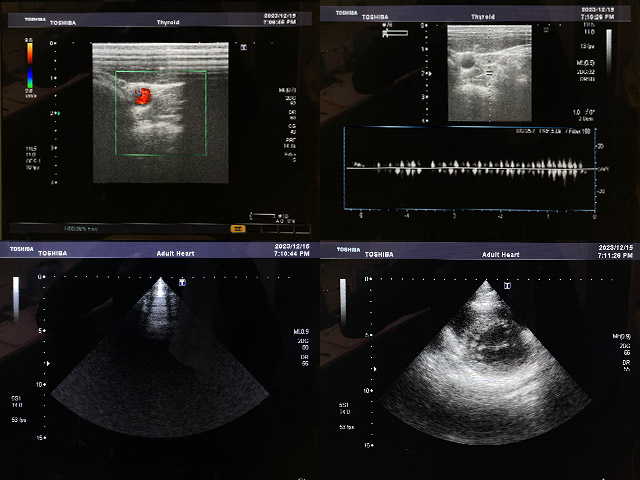Screen dimensions: 640x480
Task: Click the grayscale bar on the 7:10:44 PM heart screen
Action: [x=16, y=299]
